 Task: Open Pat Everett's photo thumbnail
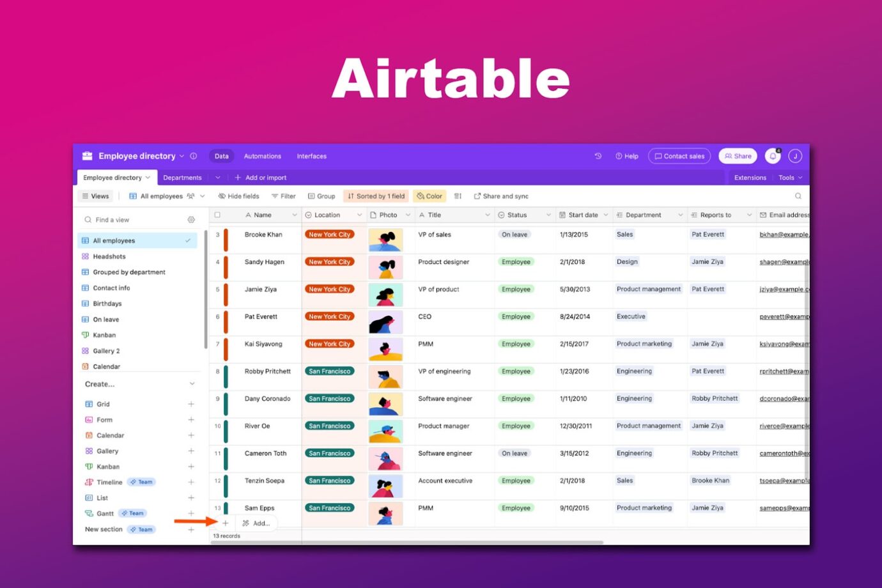(x=385, y=322)
